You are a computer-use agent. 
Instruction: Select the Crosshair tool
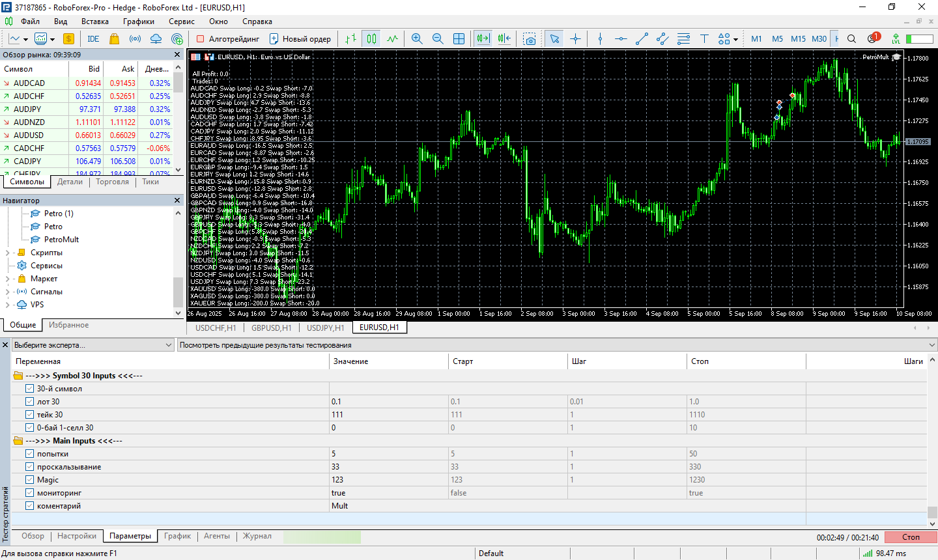(575, 39)
